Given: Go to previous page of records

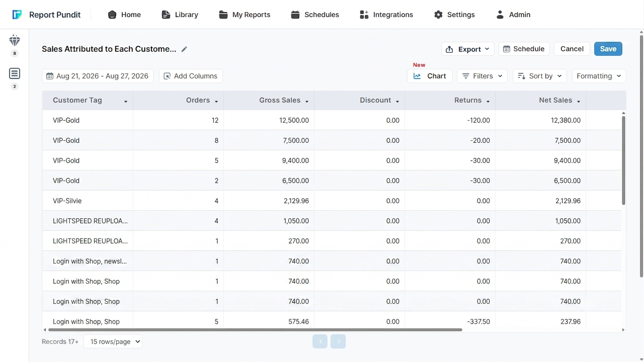Looking at the screenshot, I should (x=320, y=342).
